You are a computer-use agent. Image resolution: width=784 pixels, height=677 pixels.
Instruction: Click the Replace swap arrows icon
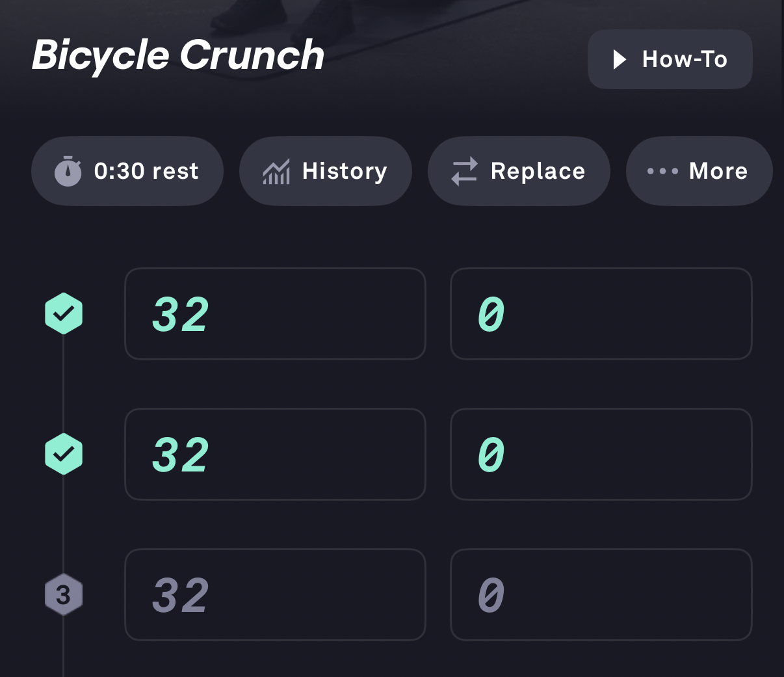[464, 172]
